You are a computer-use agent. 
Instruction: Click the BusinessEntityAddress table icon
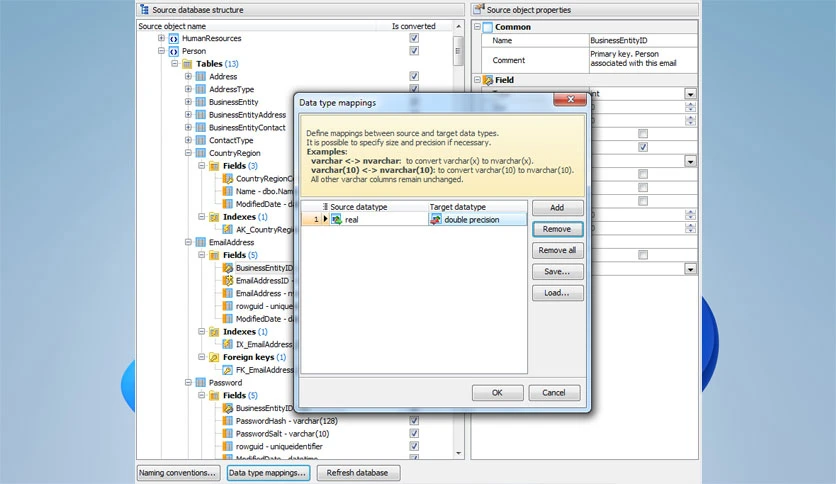(x=200, y=115)
